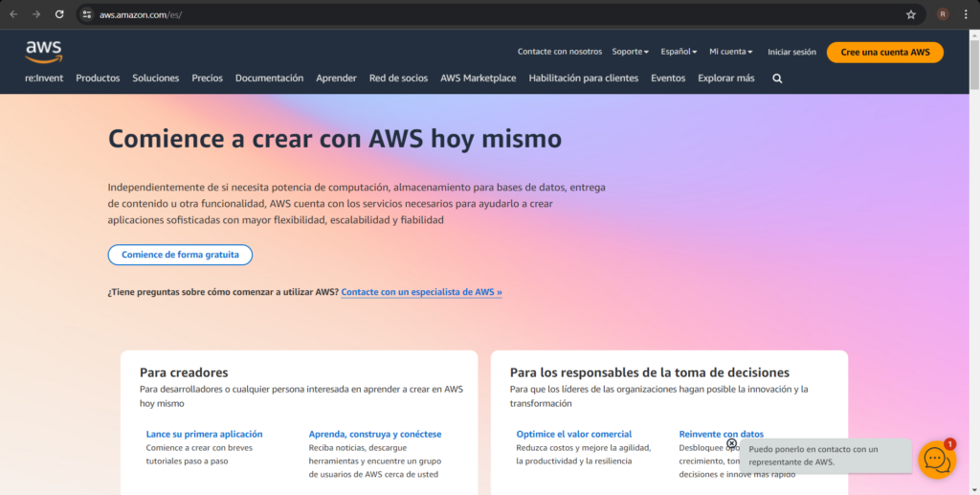The image size is (980, 495).
Task: Open the Explorar más menu
Action: point(725,79)
